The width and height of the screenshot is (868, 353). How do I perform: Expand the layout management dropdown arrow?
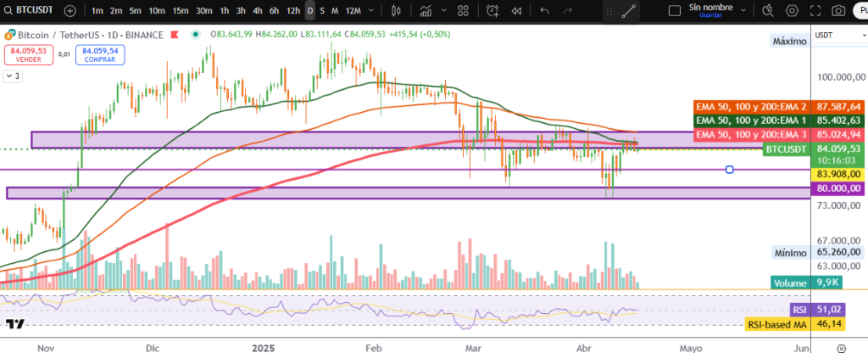point(743,10)
